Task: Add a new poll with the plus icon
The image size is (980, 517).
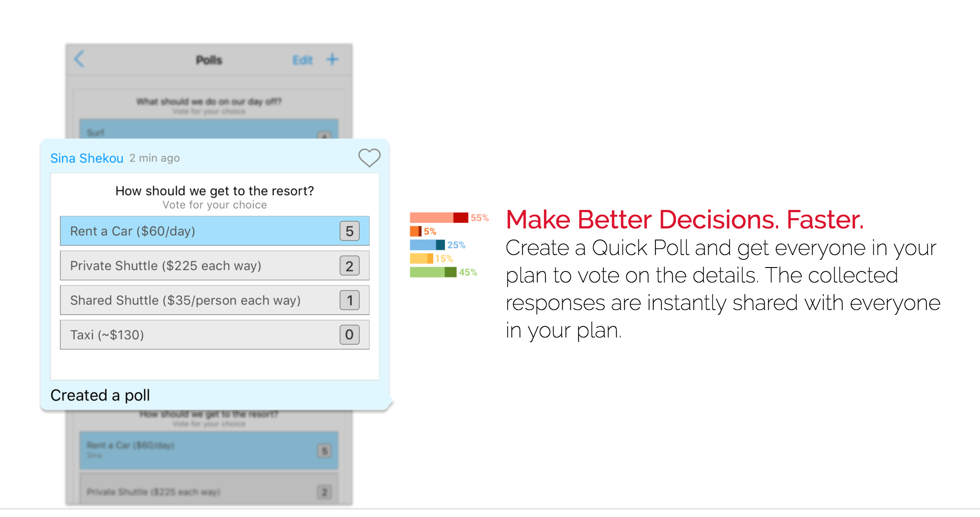Action: coord(332,59)
